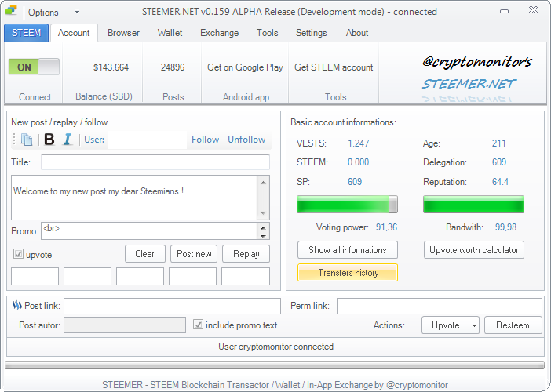
Task: Click the Resteem button
Action: click(513, 325)
